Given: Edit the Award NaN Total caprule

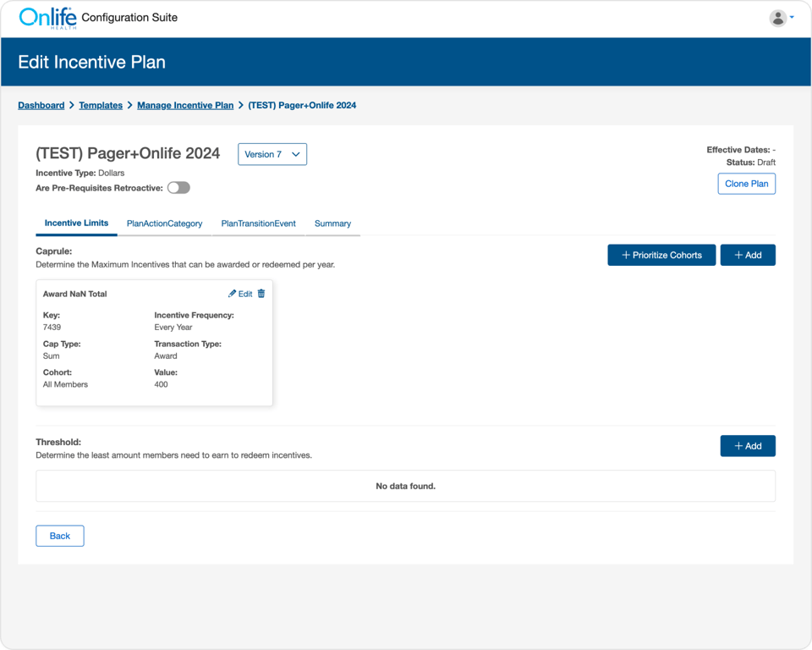Looking at the screenshot, I should pyautogui.click(x=240, y=294).
